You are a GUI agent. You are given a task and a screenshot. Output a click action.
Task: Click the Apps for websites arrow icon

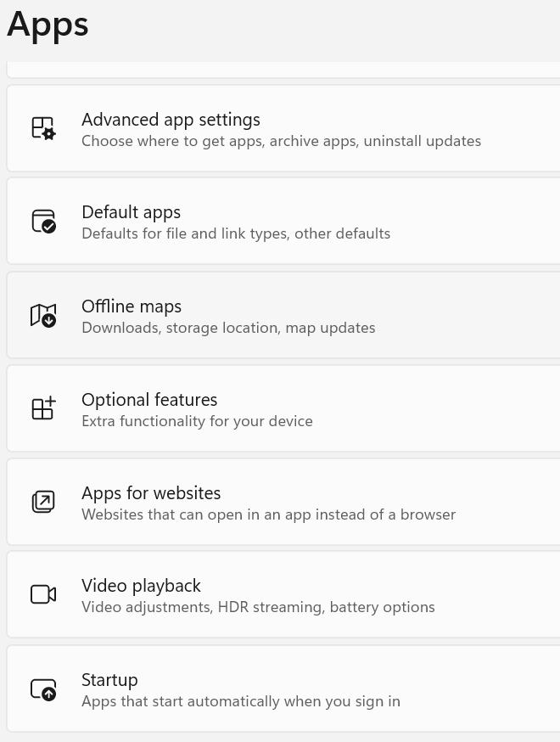43,502
